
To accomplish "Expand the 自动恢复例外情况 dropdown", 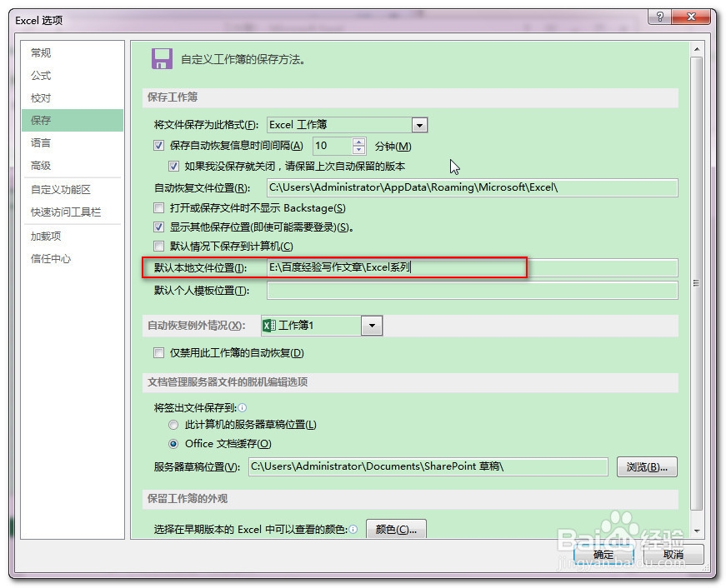I will 372,325.
